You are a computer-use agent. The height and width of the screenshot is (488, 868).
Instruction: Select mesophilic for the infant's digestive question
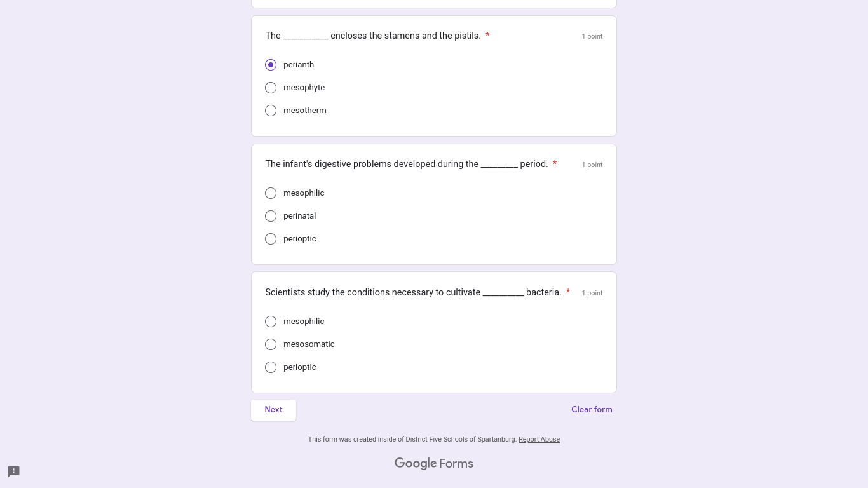pos(271,193)
